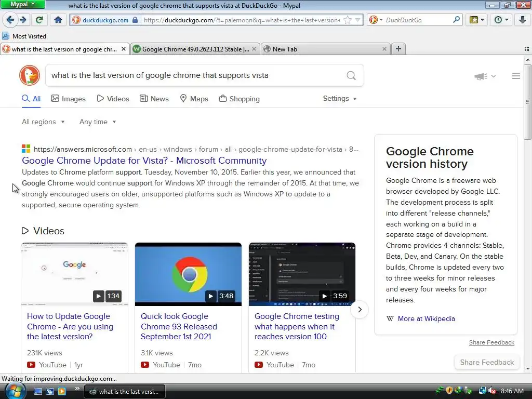The height and width of the screenshot is (399, 532).
Task: Click the underlined Share Feedback link
Action: 491,343
